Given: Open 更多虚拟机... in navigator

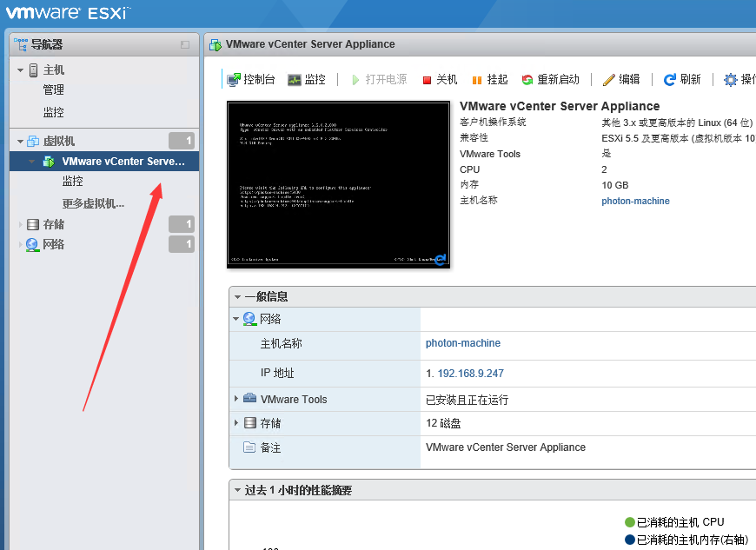Looking at the screenshot, I should [x=93, y=204].
